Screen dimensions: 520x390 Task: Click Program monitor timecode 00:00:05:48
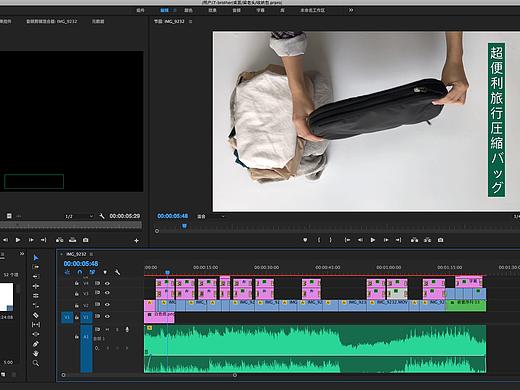pos(172,216)
